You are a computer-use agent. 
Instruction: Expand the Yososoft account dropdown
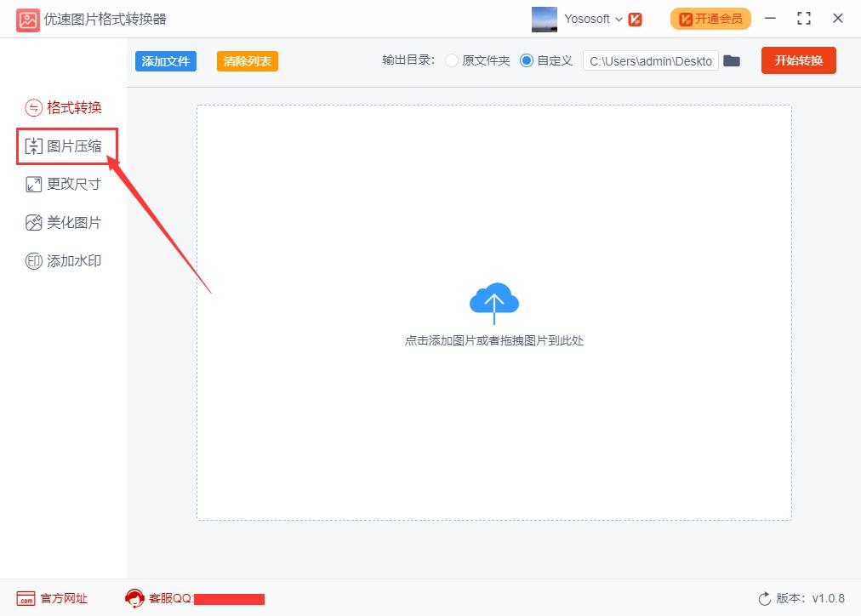point(619,18)
